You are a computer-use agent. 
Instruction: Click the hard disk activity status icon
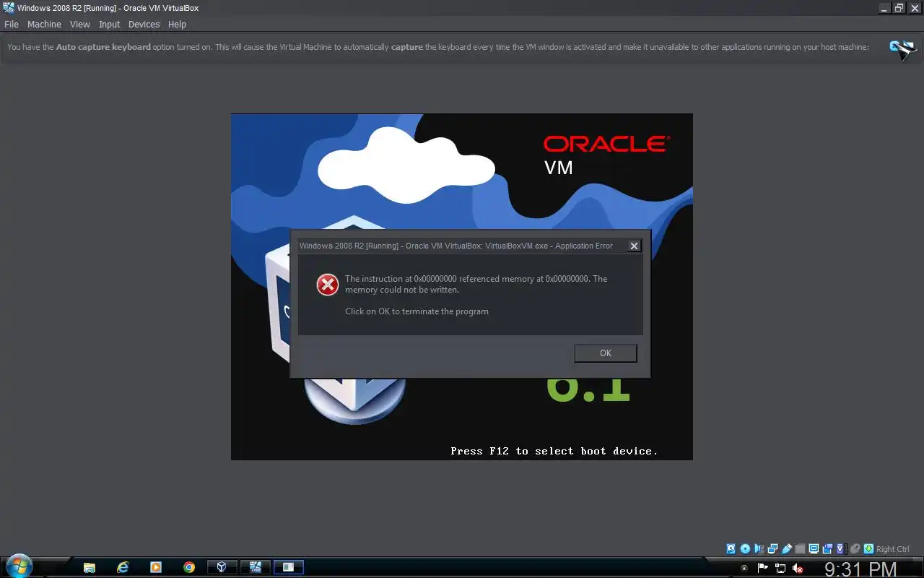tap(731, 549)
